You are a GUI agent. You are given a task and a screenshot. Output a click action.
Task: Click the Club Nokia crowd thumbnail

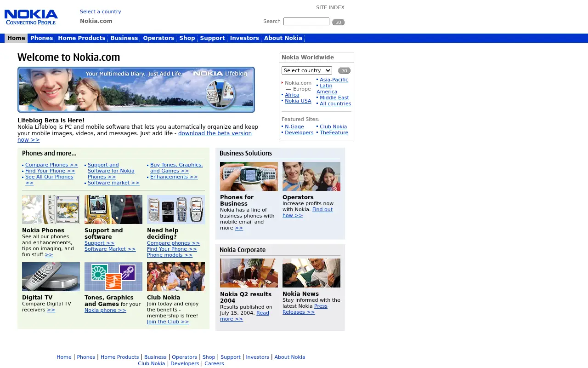pos(176,276)
